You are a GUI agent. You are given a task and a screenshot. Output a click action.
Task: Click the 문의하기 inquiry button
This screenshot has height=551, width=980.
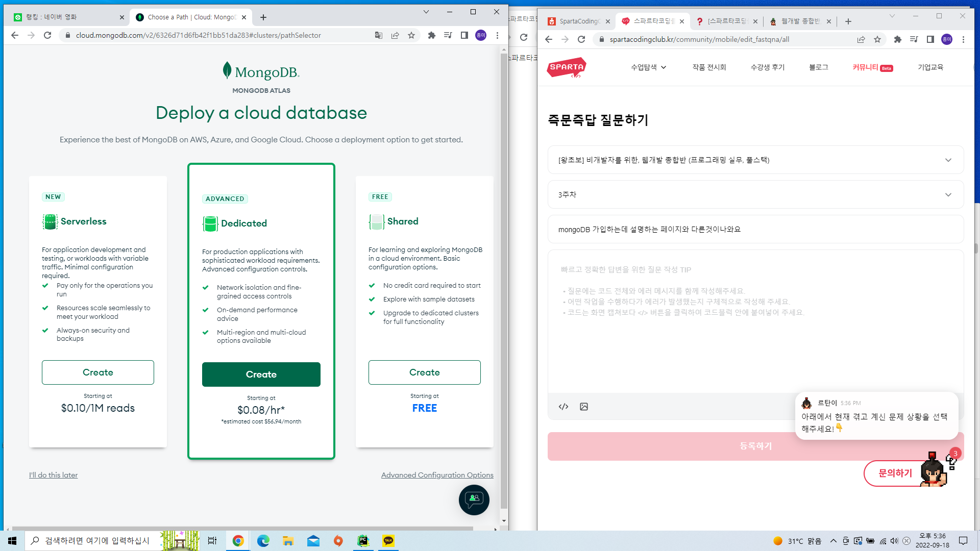(895, 473)
